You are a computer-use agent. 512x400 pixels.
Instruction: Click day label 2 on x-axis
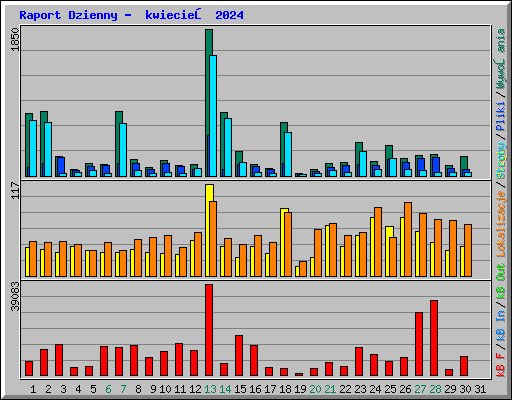pos(48,389)
